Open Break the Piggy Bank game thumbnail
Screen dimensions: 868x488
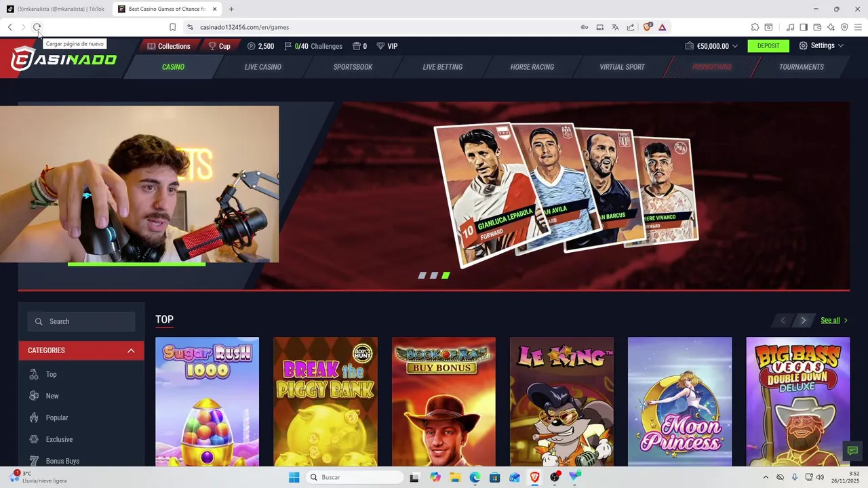tap(325, 402)
